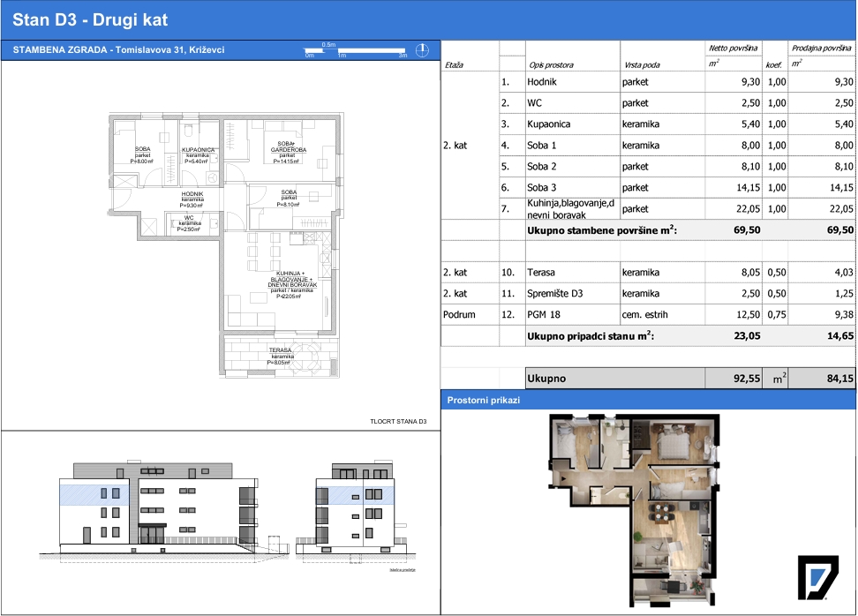
Task: Click the D7 company logo
Action: tap(817, 578)
